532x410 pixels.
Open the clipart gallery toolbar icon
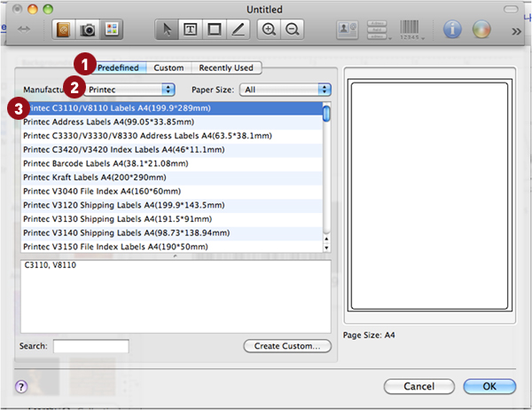pyautogui.click(x=112, y=30)
